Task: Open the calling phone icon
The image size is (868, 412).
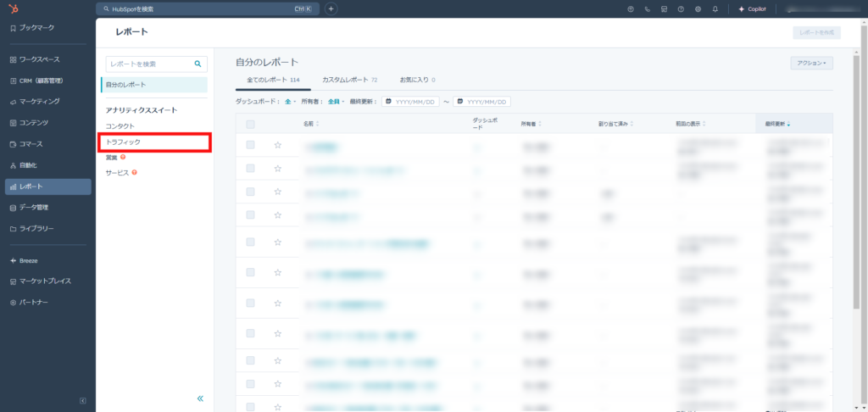Action: (647, 8)
